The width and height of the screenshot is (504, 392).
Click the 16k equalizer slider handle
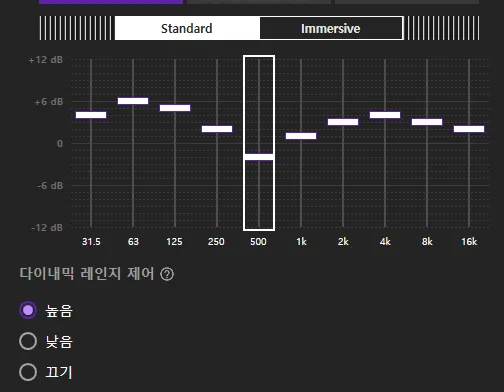pos(469,129)
